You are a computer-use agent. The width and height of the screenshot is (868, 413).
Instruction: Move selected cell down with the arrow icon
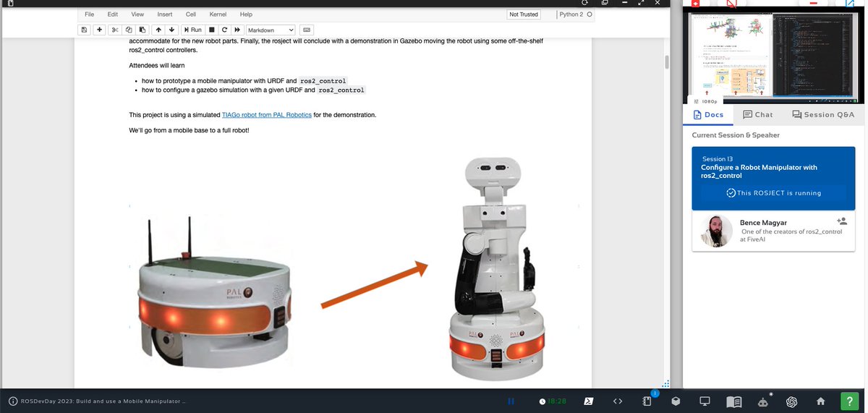pyautogui.click(x=171, y=30)
